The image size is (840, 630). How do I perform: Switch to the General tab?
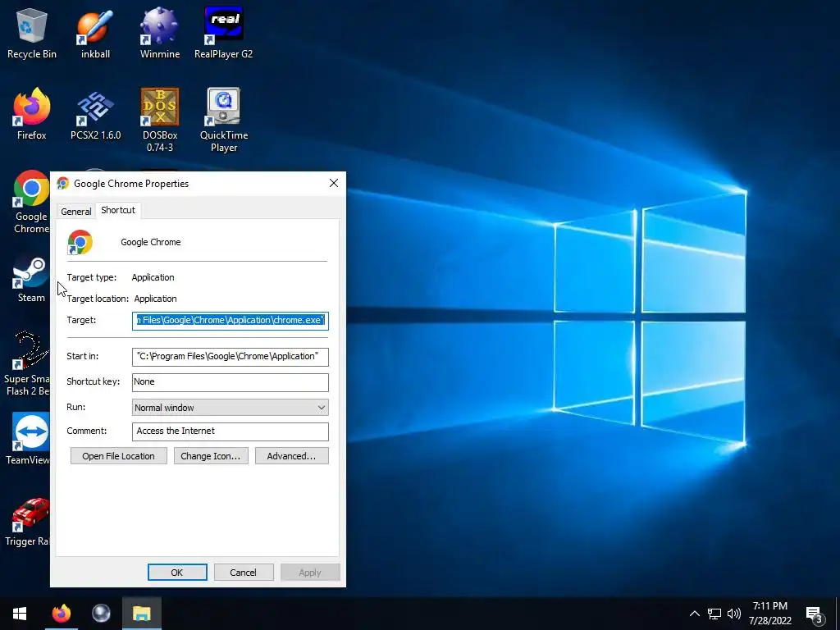pyautogui.click(x=76, y=211)
